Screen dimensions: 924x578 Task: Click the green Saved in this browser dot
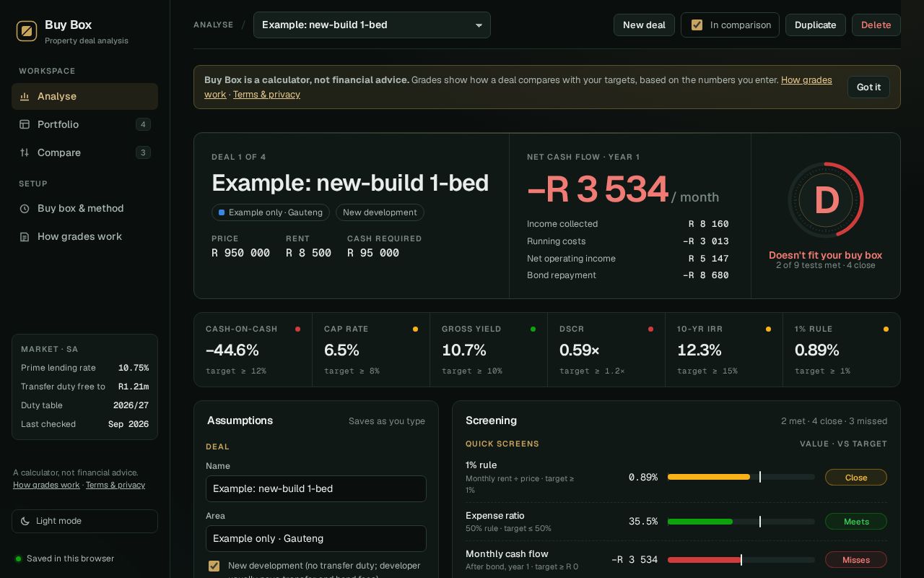click(x=18, y=558)
